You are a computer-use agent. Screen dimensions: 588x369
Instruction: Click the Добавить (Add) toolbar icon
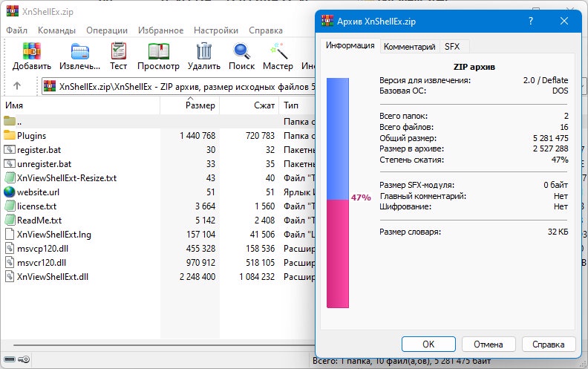tap(31, 50)
